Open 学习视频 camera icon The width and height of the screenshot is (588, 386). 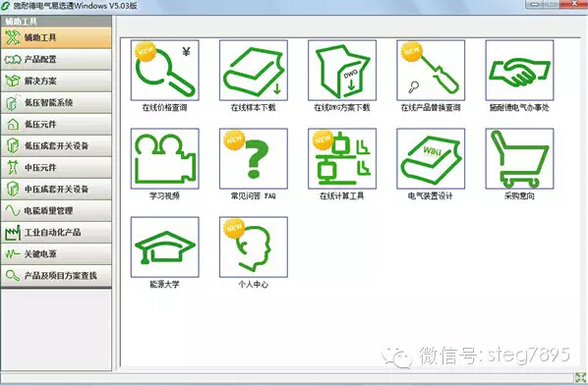164,158
